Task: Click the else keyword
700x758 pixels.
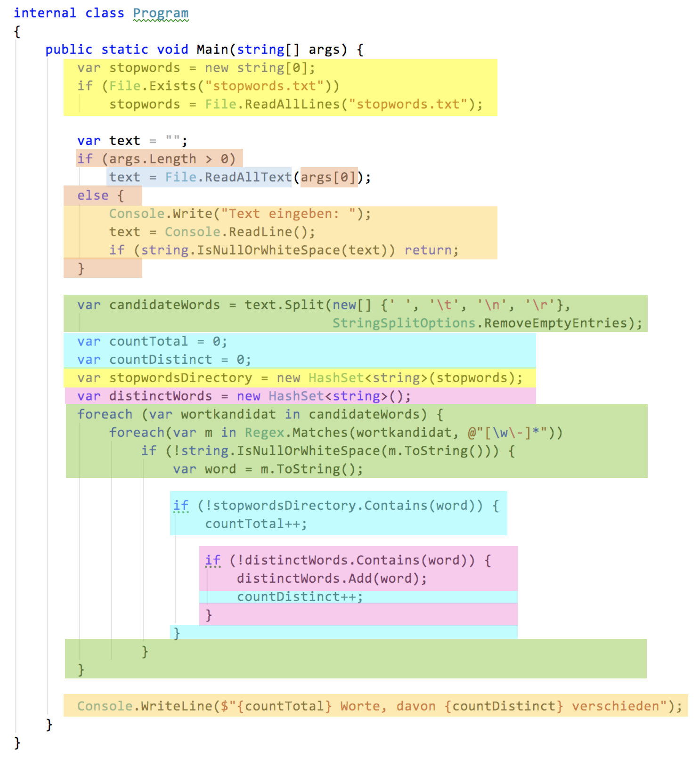Action: click(x=93, y=195)
